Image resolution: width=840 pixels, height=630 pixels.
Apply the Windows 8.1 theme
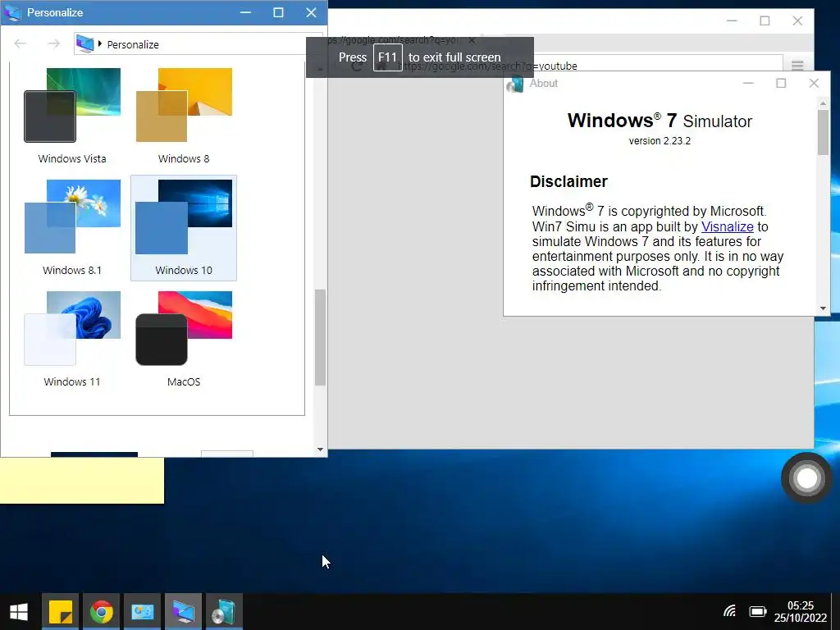[x=72, y=228]
